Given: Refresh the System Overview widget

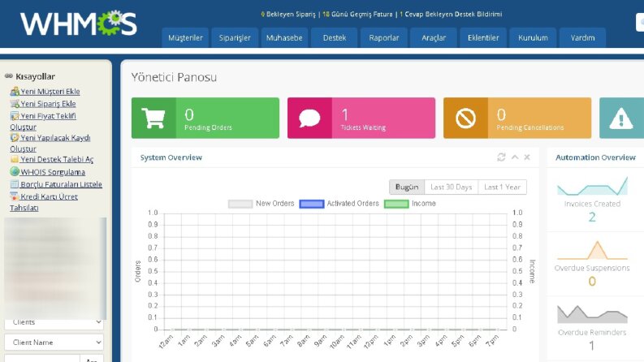Looking at the screenshot, I should coord(501,157).
